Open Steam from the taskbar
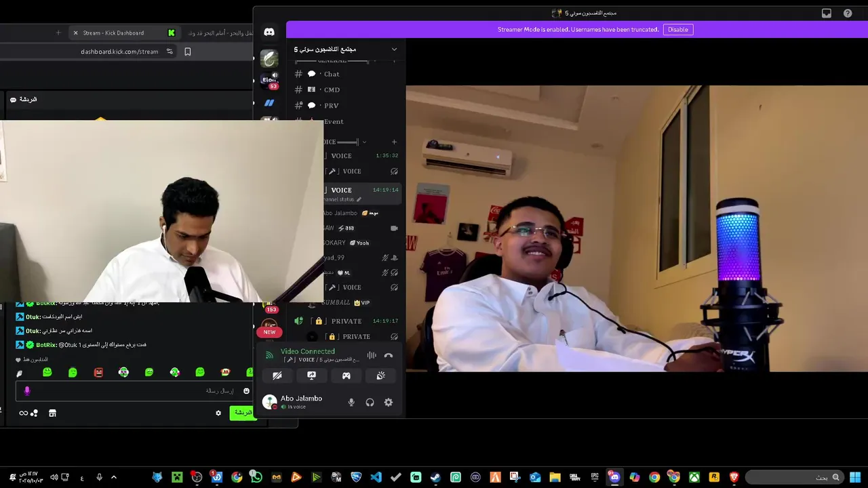This screenshot has height=488, width=868. tap(435, 477)
